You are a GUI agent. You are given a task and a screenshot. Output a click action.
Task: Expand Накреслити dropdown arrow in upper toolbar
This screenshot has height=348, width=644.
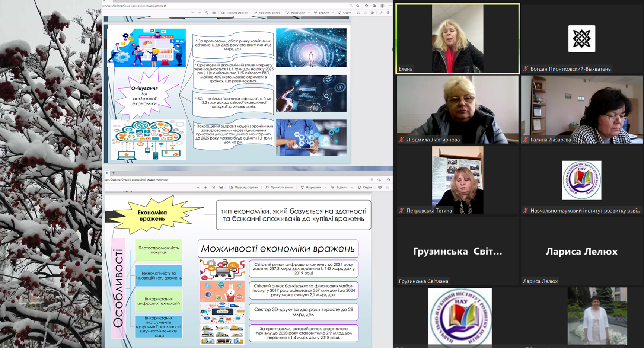click(309, 13)
